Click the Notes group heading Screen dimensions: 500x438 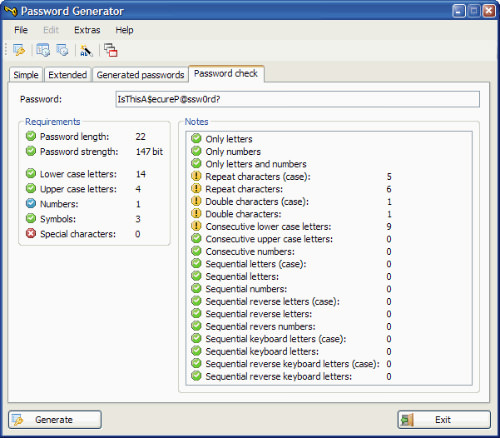[x=197, y=122]
